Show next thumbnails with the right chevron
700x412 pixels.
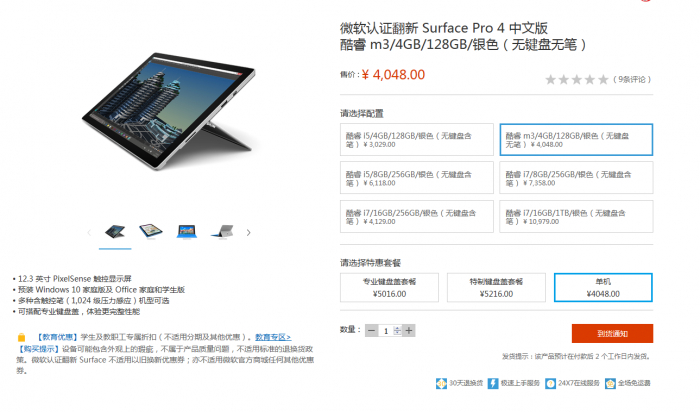click(249, 233)
